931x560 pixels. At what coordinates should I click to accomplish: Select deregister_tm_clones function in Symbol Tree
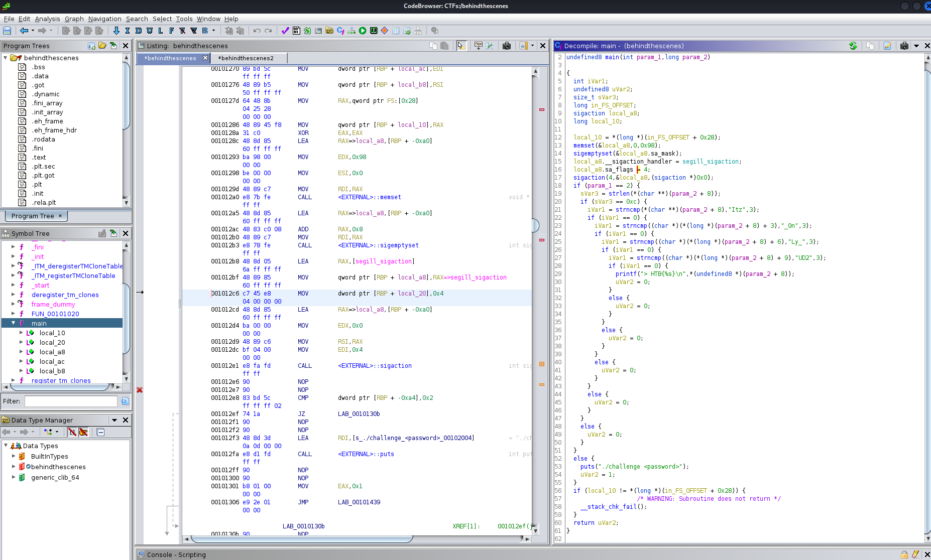click(65, 295)
